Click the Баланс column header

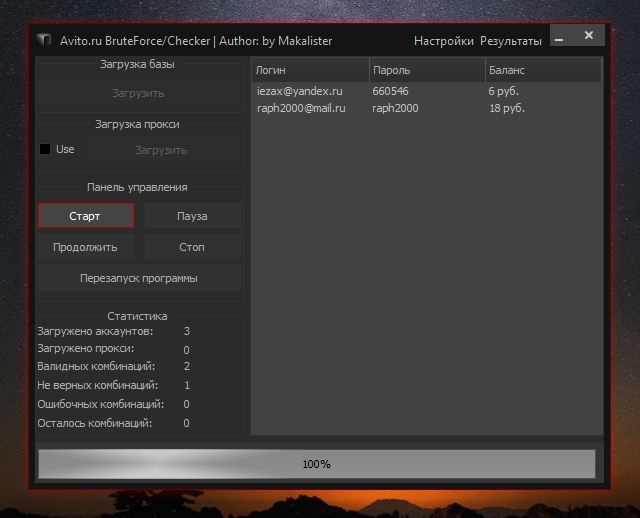point(542,71)
